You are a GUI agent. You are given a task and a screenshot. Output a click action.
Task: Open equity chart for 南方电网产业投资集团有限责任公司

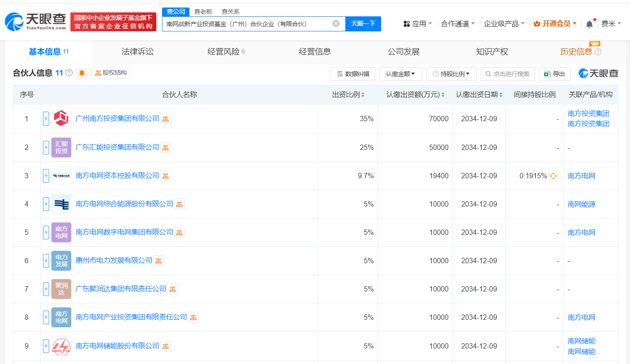tap(193, 317)
